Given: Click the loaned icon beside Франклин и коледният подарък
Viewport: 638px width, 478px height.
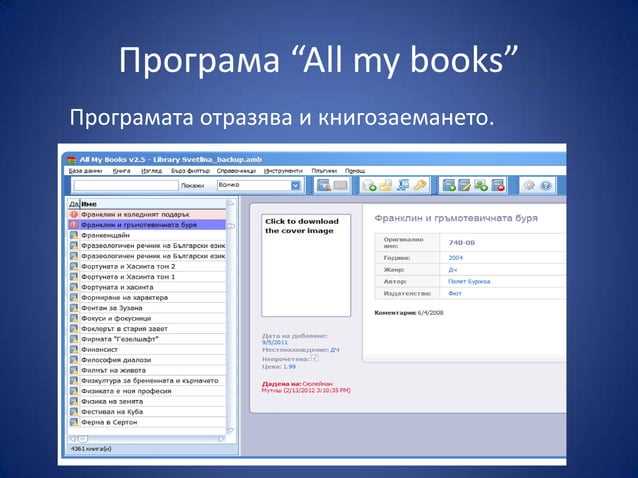Looking at the screenshot, I should point(74,214).
